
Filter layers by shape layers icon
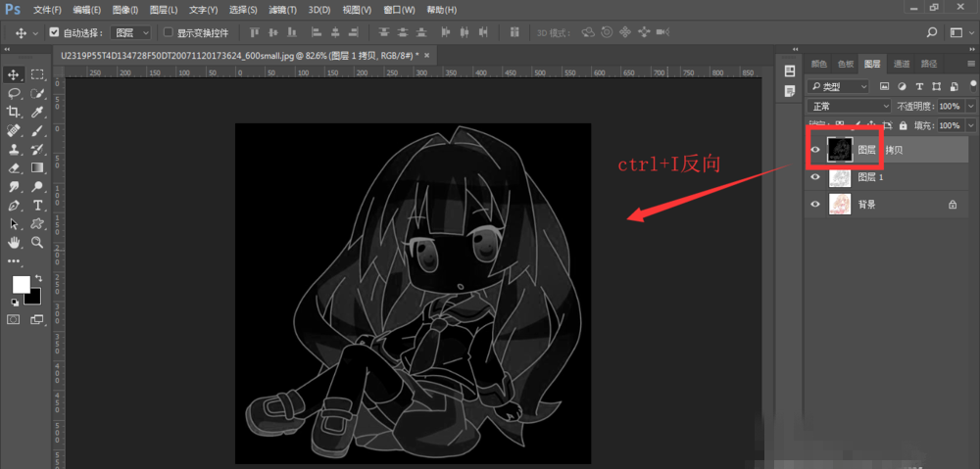pos(936,86)
